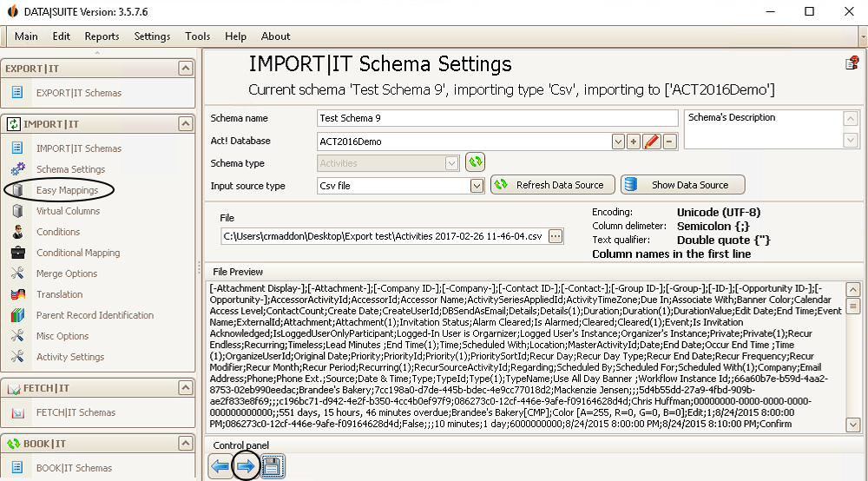Click the menu bar overflow arrow

tap(863, 37)
